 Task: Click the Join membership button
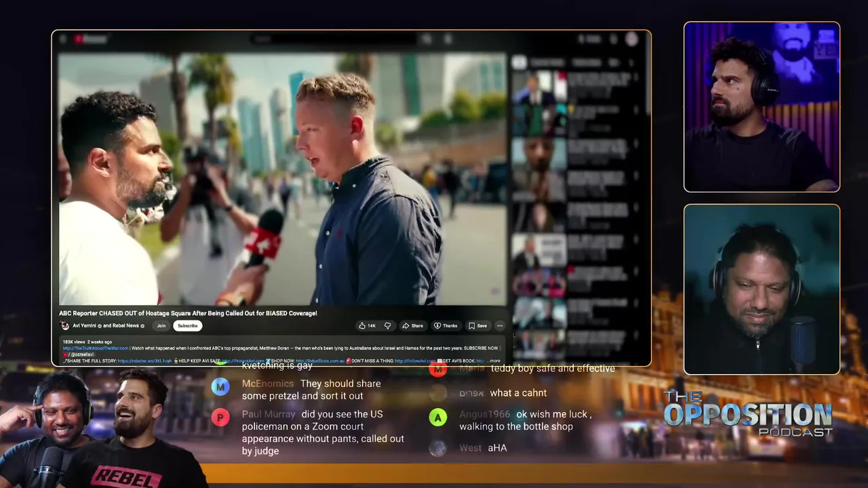pyautogui.click(x=161, y=326)
